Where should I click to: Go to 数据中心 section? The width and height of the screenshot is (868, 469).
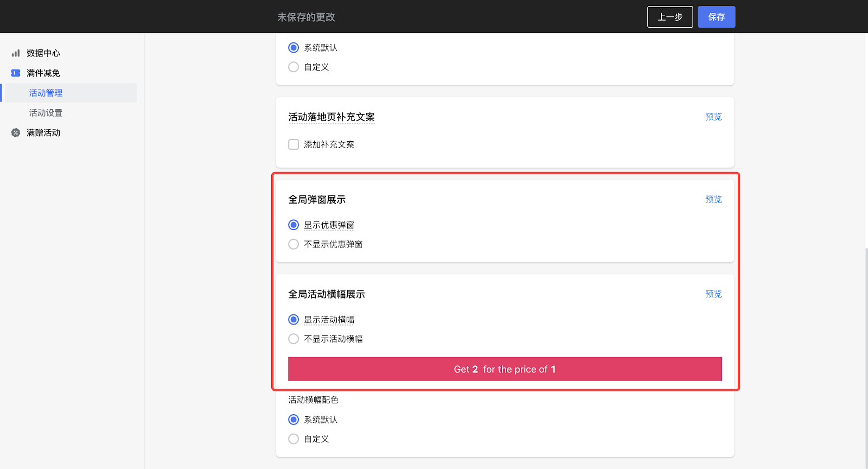43,53
